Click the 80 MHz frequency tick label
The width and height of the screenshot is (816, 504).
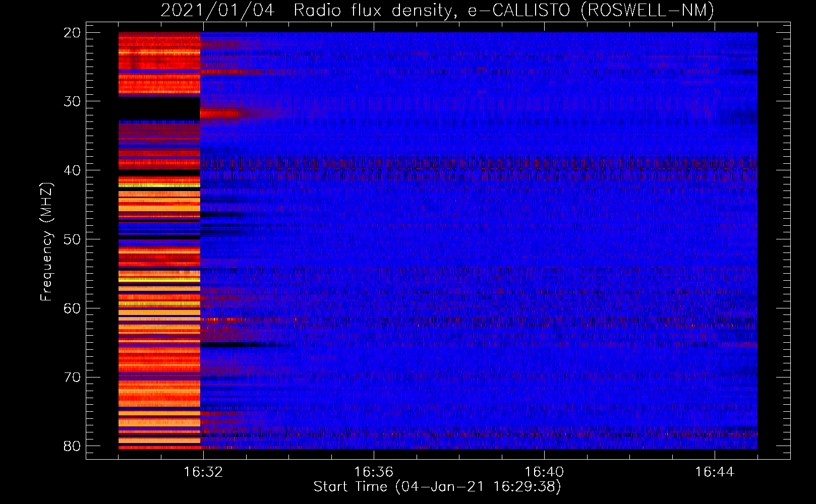click(x=73, y=446)
